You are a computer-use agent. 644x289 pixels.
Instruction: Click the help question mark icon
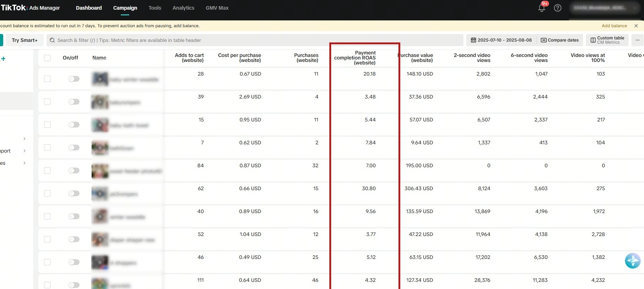[558, 8]
